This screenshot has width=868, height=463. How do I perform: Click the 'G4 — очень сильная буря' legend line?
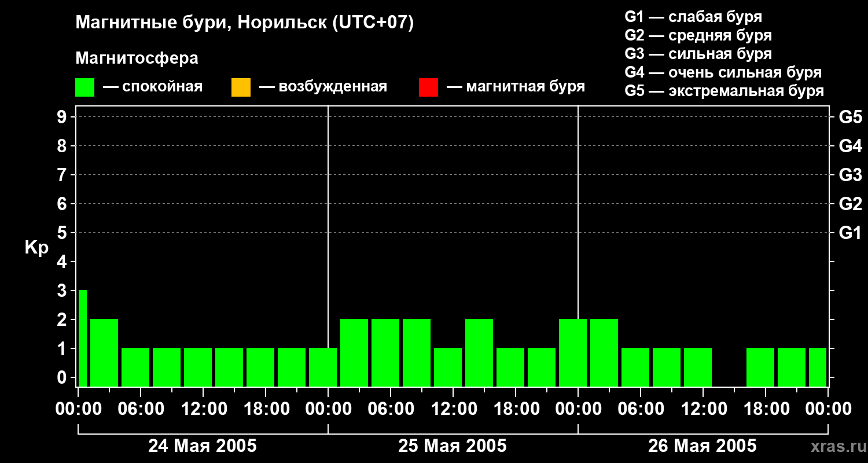[x=723, y=72]
